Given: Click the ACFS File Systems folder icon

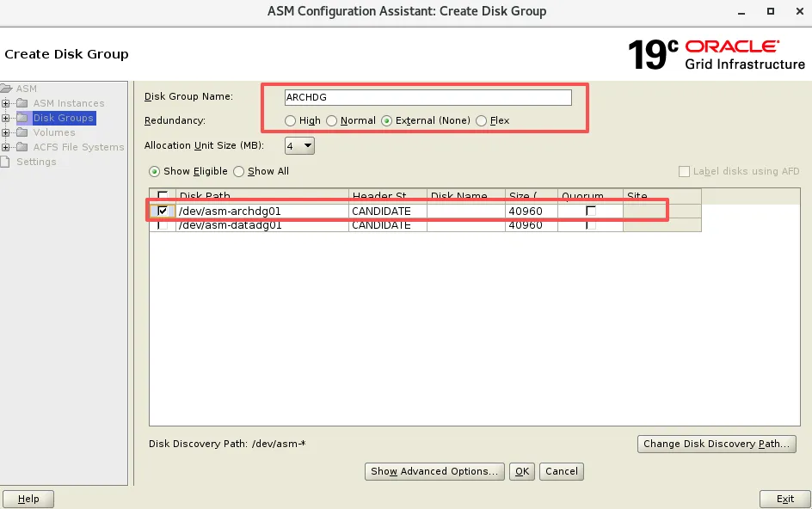Looking at the screenshot, I should 22,146.
